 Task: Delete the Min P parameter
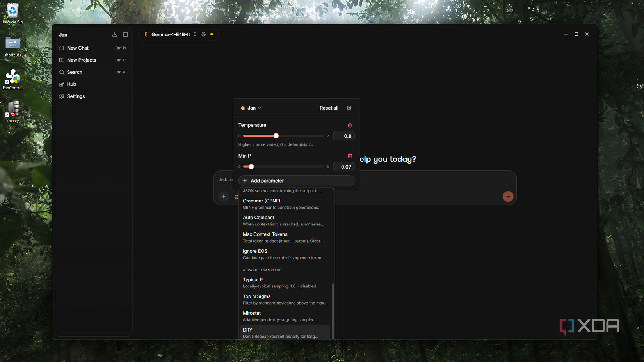point(350,156)
